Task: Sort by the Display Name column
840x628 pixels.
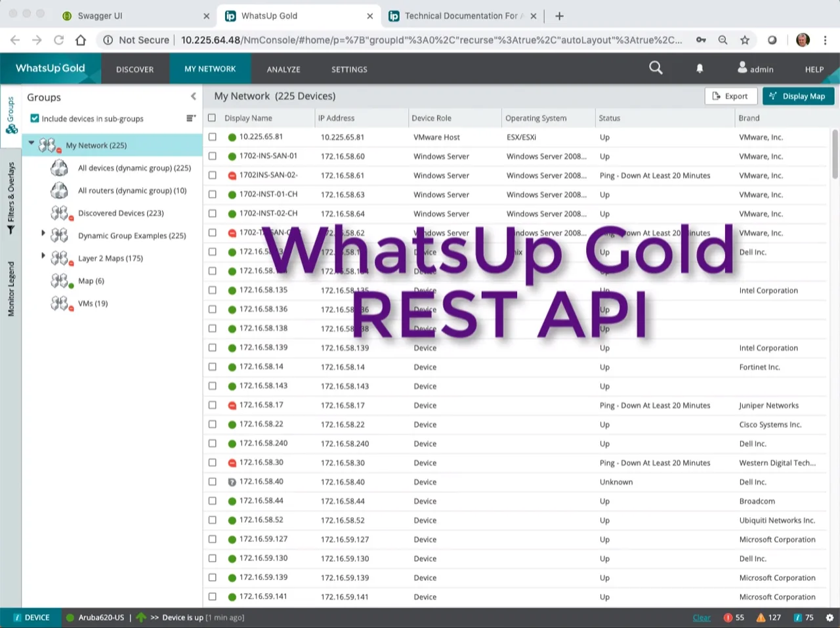Action: click(x=248, y=118)
